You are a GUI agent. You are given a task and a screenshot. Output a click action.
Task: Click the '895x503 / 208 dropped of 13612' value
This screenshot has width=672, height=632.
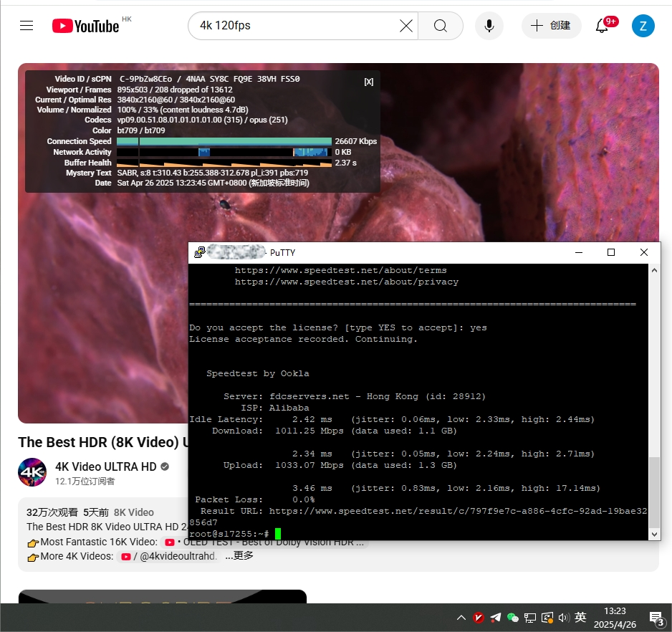pos(175,90)
